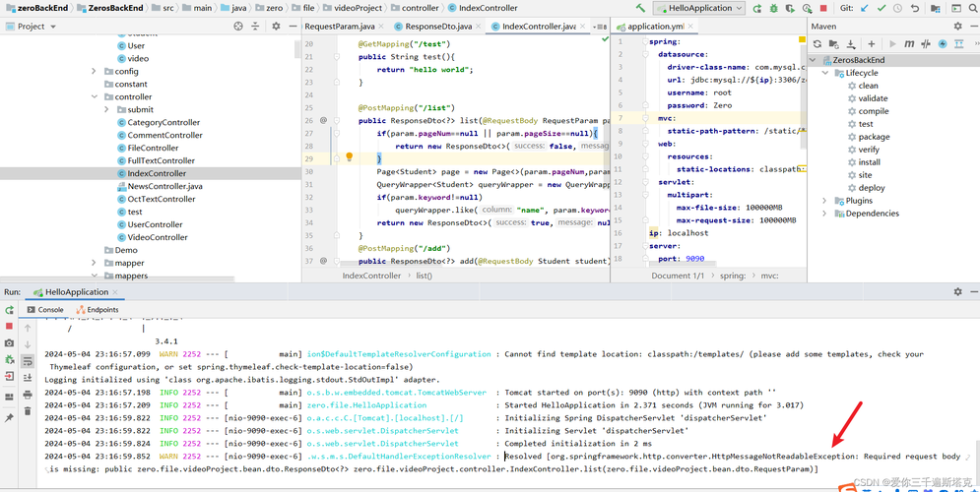Click the Debug HelloApplication bug icon
This screenshot has height=492, width=980.
pos(774,8)
